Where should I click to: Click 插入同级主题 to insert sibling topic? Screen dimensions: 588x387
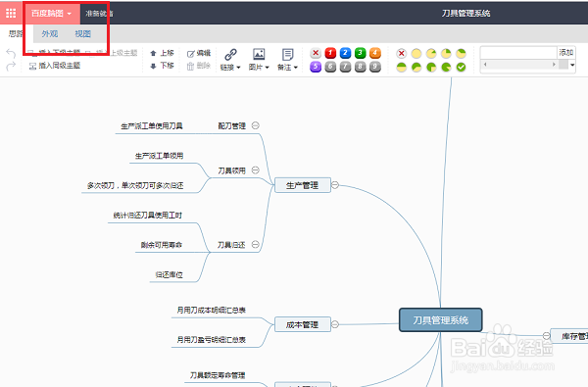tap(55, 66)
